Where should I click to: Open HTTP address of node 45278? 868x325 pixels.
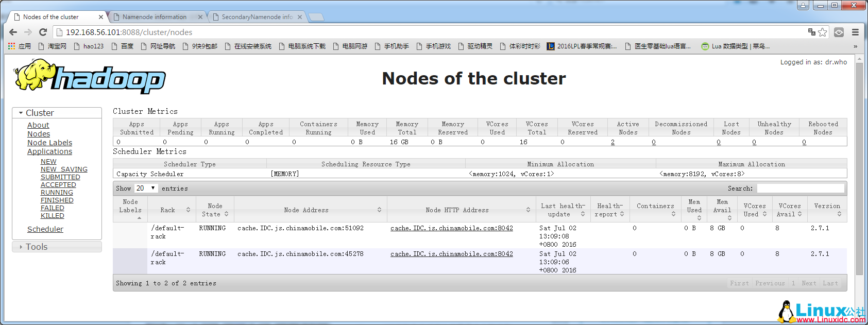coord(452,254)
